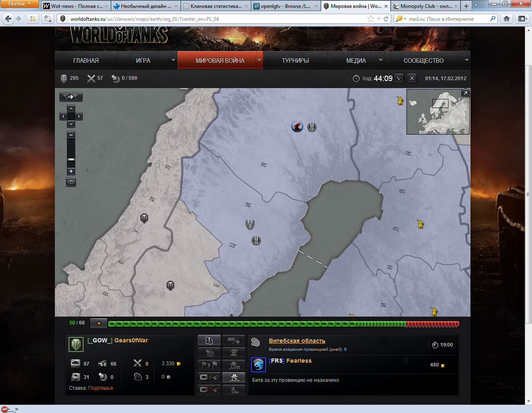Open the СООБЩЕСТВО menu item
This screenshot has height=413, width=532.
(424, 61)
